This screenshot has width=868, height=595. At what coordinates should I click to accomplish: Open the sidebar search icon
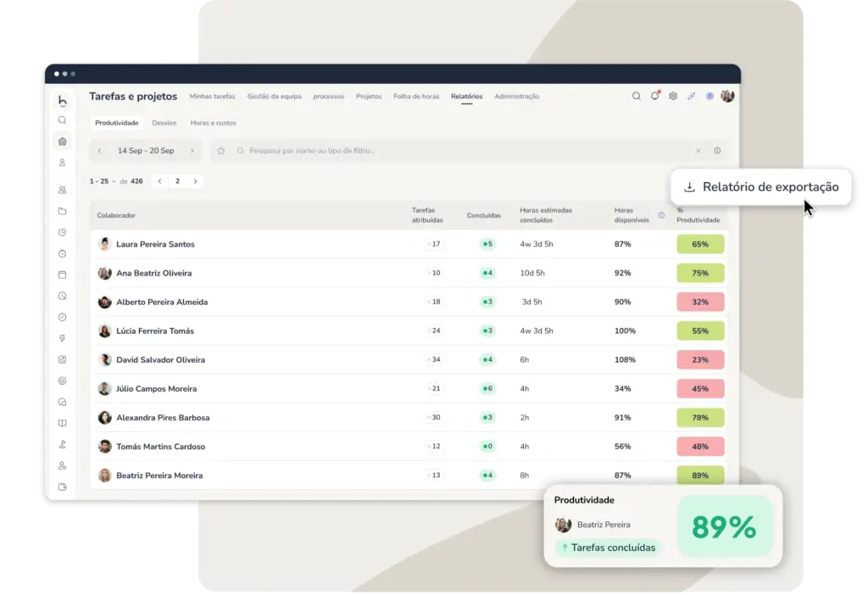[63, 120]
